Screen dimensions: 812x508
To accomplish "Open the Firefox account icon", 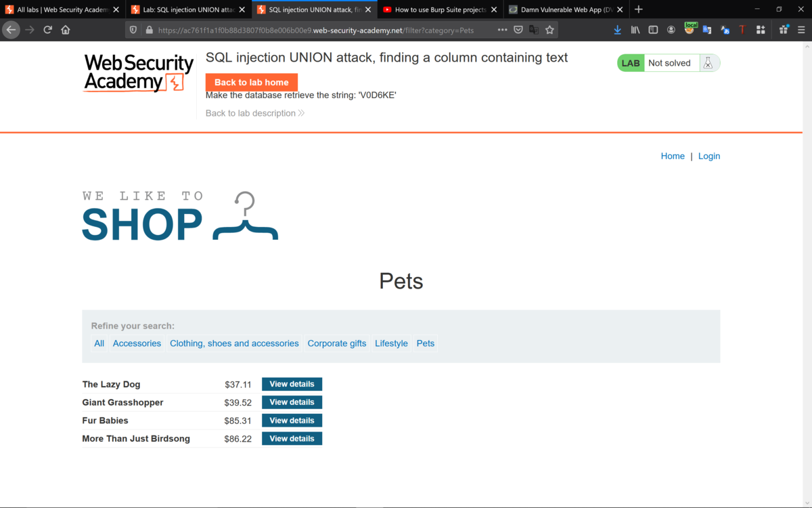I will pyautogui.click(x=671, y=30).
